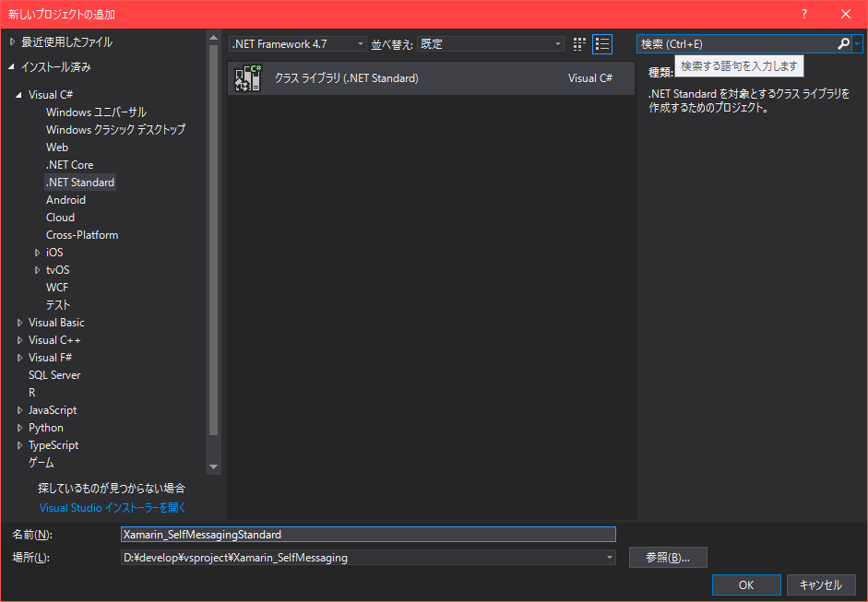Expand the JavaScript node
The height and width of the screenshot is (602, 868).
point(20,410)
